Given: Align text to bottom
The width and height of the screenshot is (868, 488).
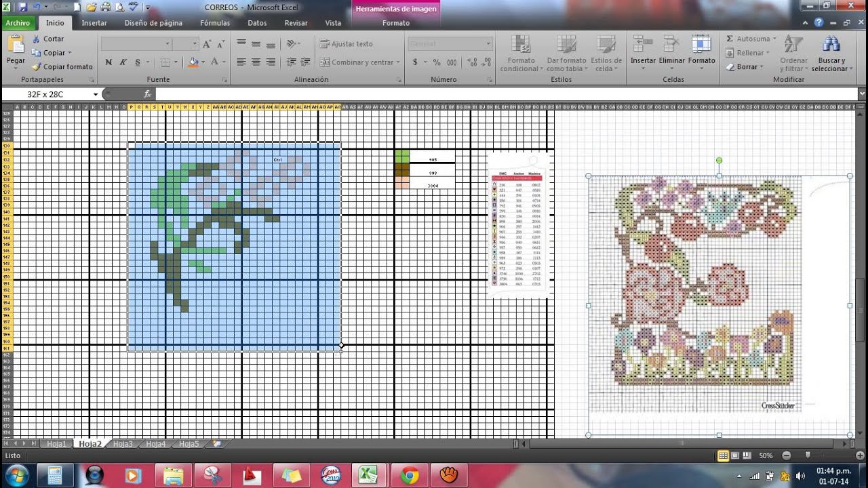Looking at the screenshot, I should pyautogui.click(x=271, y=44).
